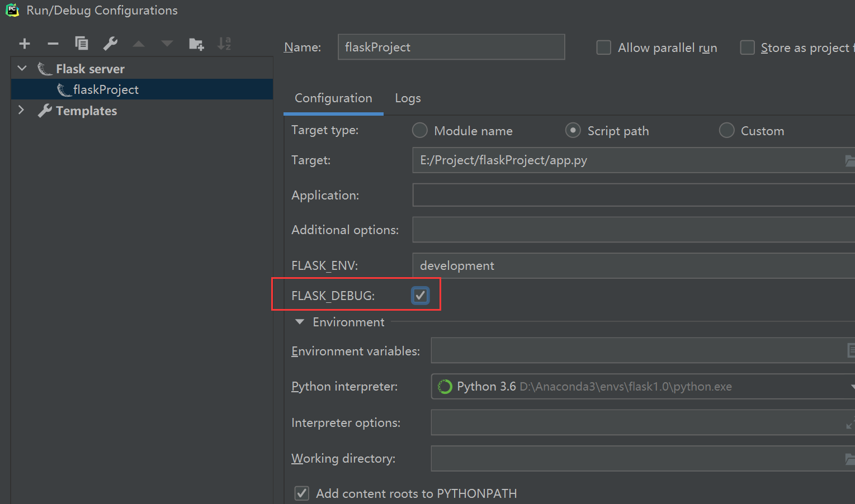
Task: Select flaskProject in the configuration tree
Action: [x=106, y=89]
